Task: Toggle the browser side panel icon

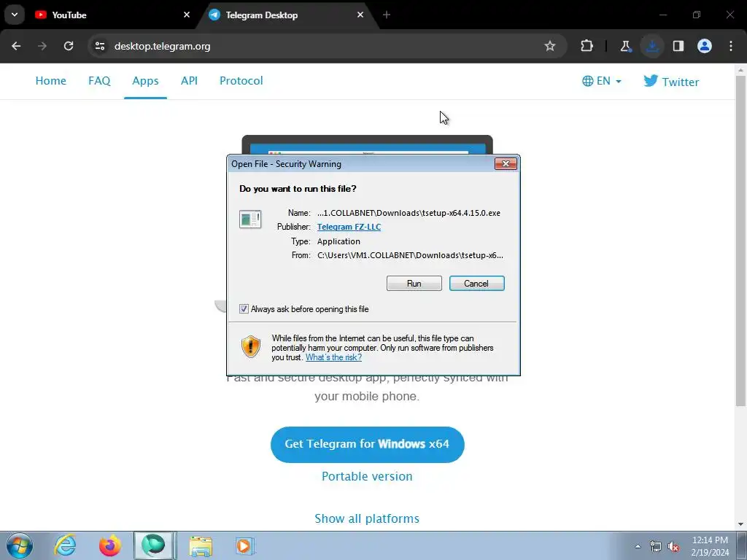Action: coord(678,46)
